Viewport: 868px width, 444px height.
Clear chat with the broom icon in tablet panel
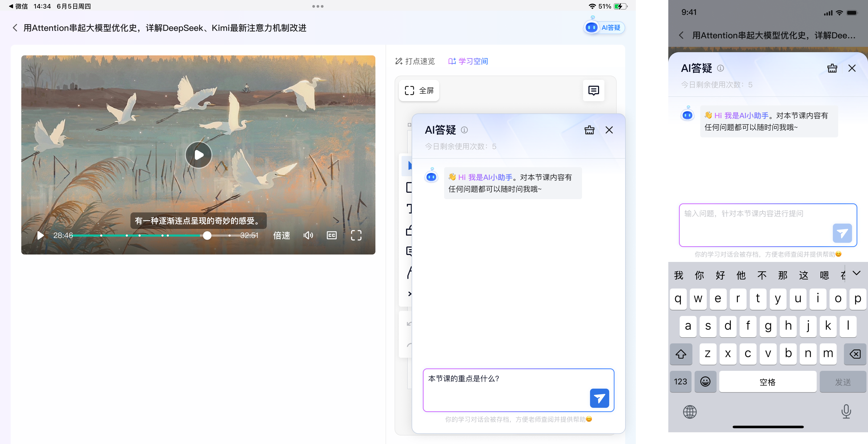tap(589, 130)
